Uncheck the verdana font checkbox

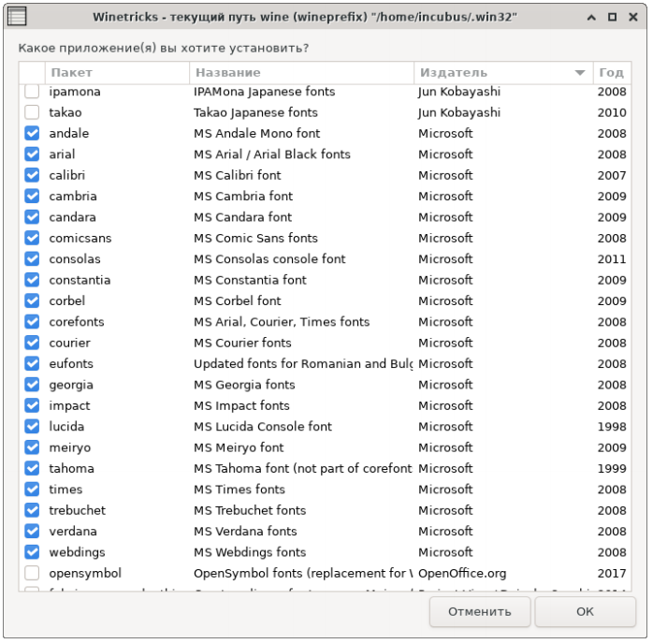coord(32,532)
